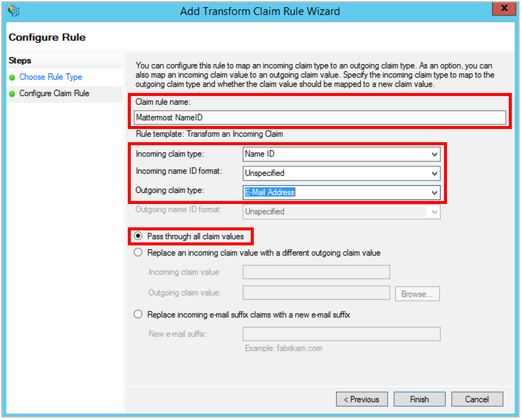
Task: Open the Incoming claim type dropdown
Action: point(434,154)
